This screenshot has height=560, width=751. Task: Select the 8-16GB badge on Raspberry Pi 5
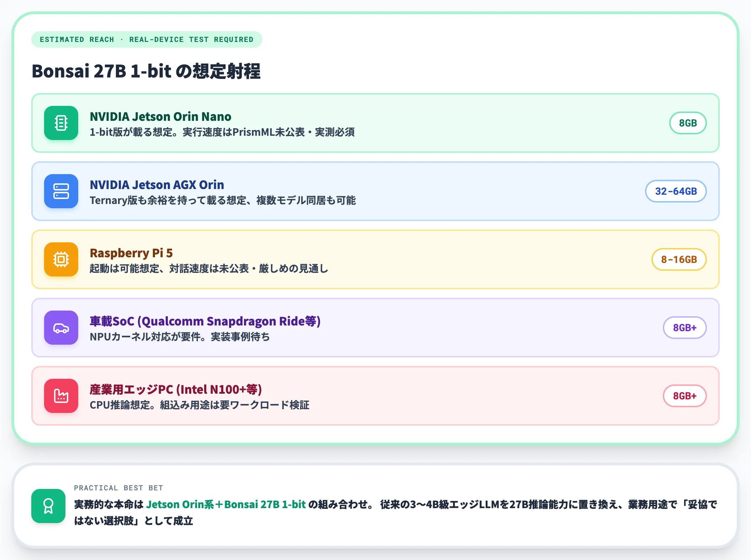click(x=679, y=259)
